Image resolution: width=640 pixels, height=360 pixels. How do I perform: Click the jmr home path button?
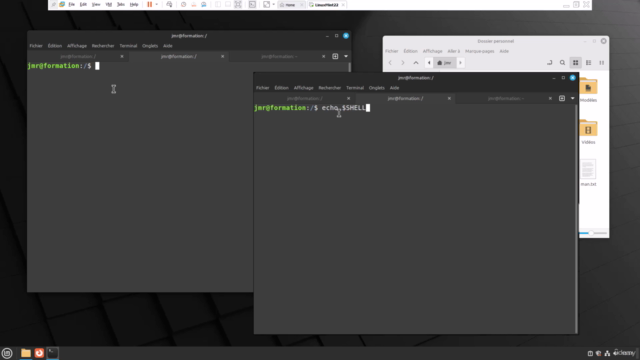pos(444,63)
